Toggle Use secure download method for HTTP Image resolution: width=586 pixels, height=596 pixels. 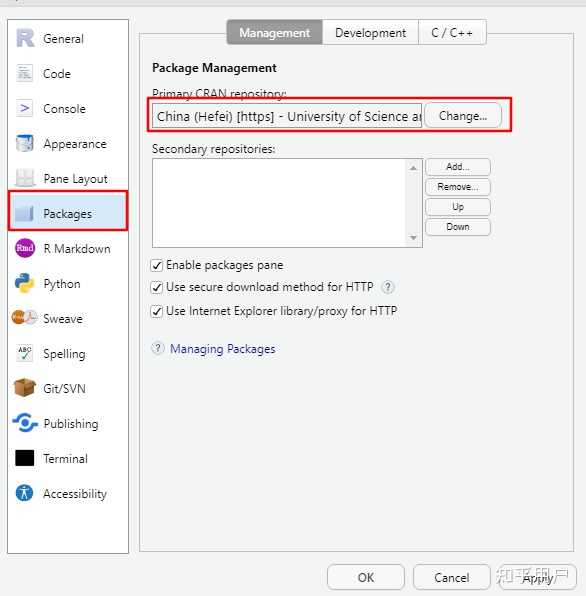pos(157,287)
